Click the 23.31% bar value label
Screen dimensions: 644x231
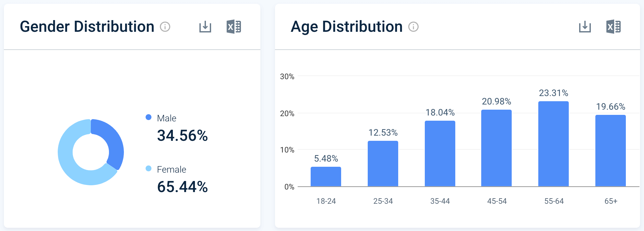click(x=554, y=93)
